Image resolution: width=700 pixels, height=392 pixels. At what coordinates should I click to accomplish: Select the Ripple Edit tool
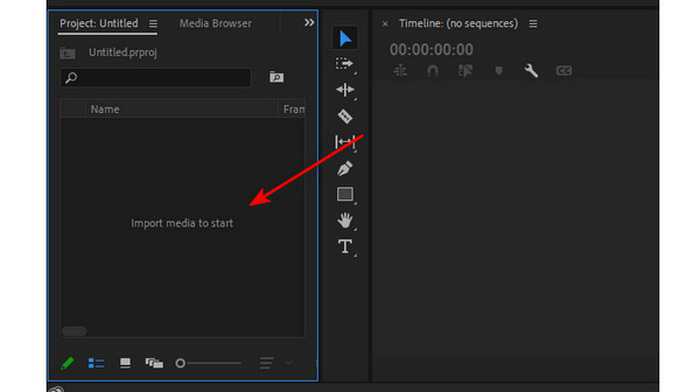point(345,90)
